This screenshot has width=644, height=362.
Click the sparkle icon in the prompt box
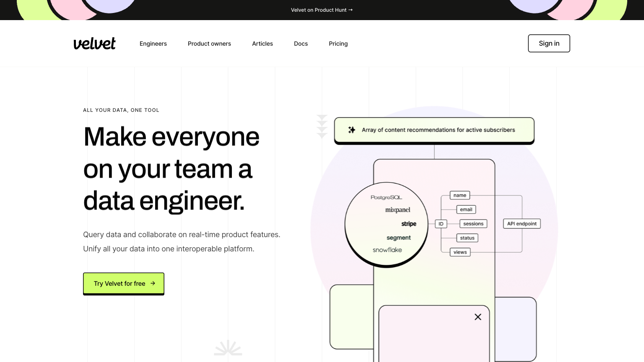352,130
